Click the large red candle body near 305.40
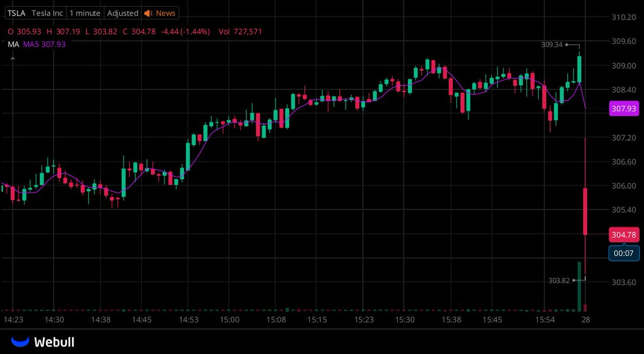 click(x=585, y=211)
